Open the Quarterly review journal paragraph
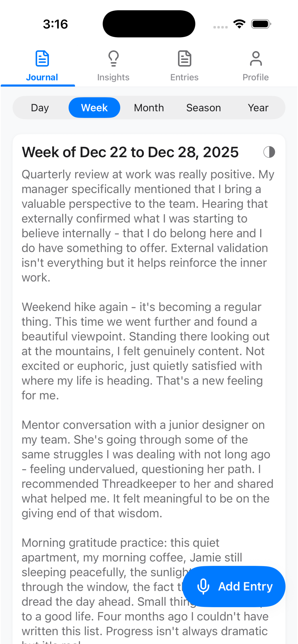Image resolution: width=298 pixels, height=644 pixels. pos(148,226)
